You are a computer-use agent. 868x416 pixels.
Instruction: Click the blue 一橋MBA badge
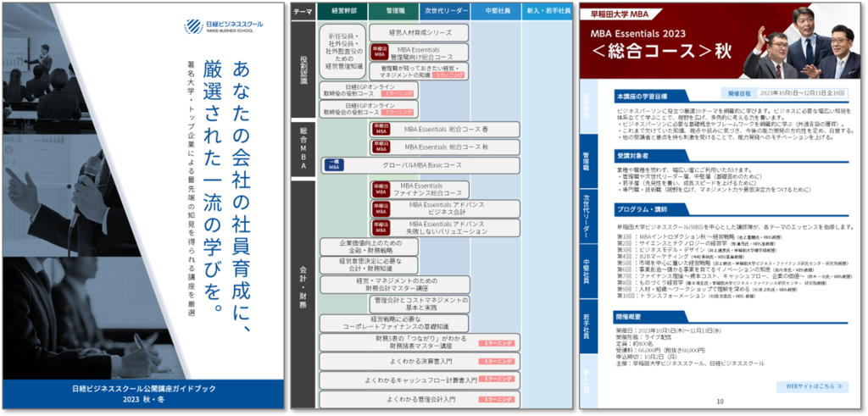pos(333,165)
